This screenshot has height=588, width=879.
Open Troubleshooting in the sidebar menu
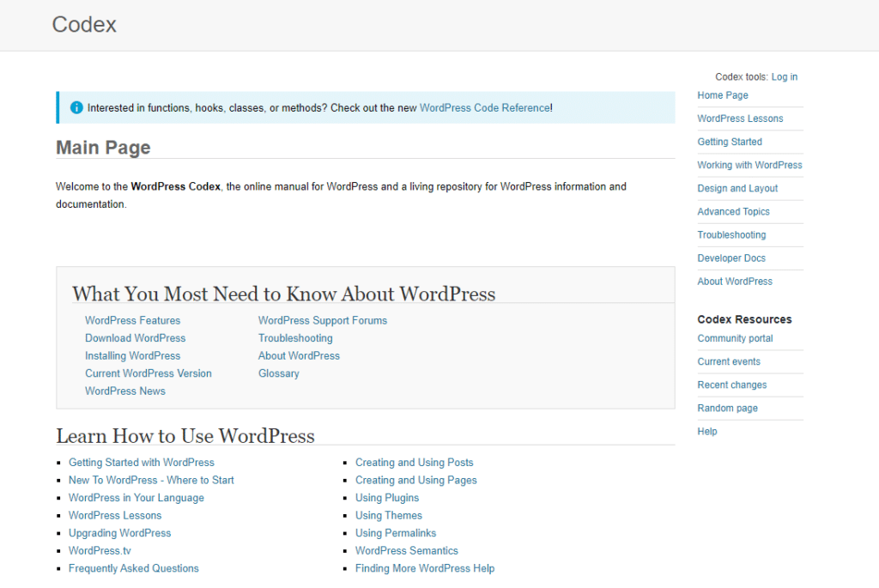click(731, 235)
